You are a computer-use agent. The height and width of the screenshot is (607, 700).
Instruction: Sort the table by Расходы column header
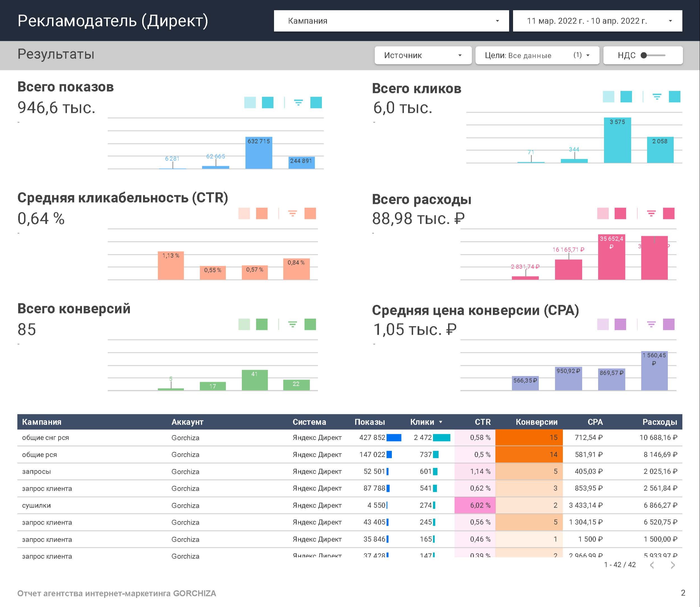[659, 422]
